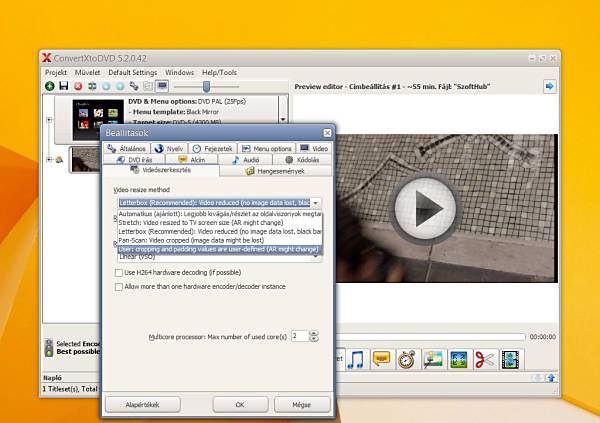Open the stopwatch chapters tab
600x423 pixels.
point(407,359)
